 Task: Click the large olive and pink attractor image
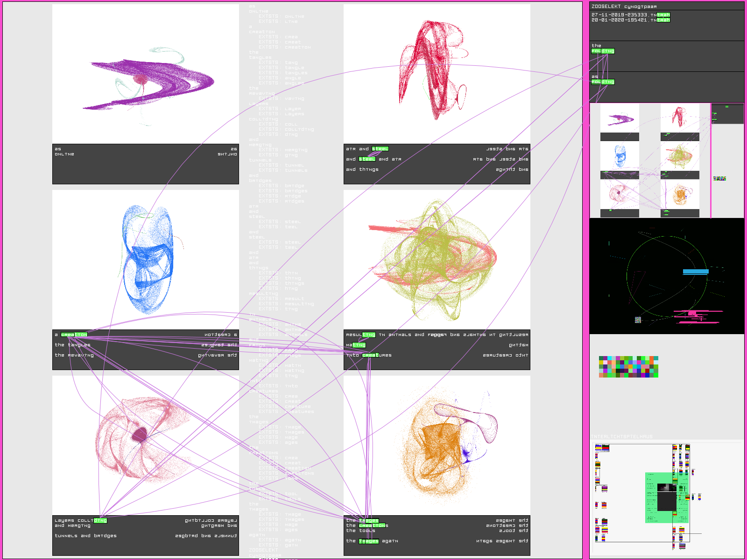pyautogui.click(x=437, y=259)
